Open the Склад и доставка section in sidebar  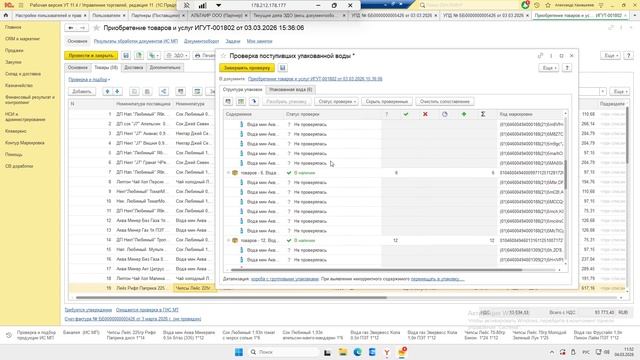coord(23,74)
